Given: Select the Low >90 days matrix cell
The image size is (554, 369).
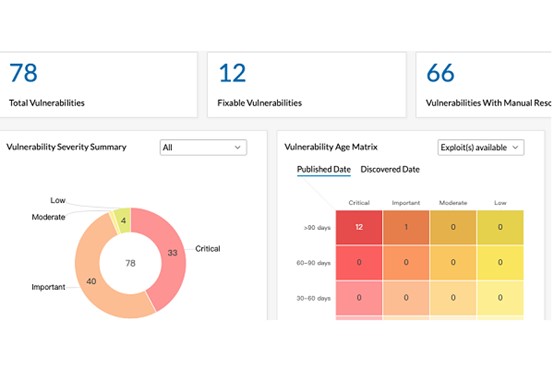Looking at the screenshot, I should point(500,227).
